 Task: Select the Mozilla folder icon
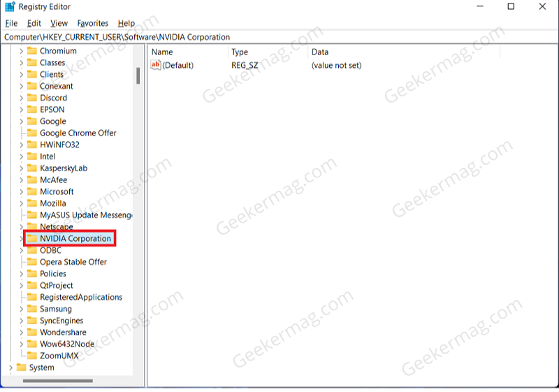(32, 203)
